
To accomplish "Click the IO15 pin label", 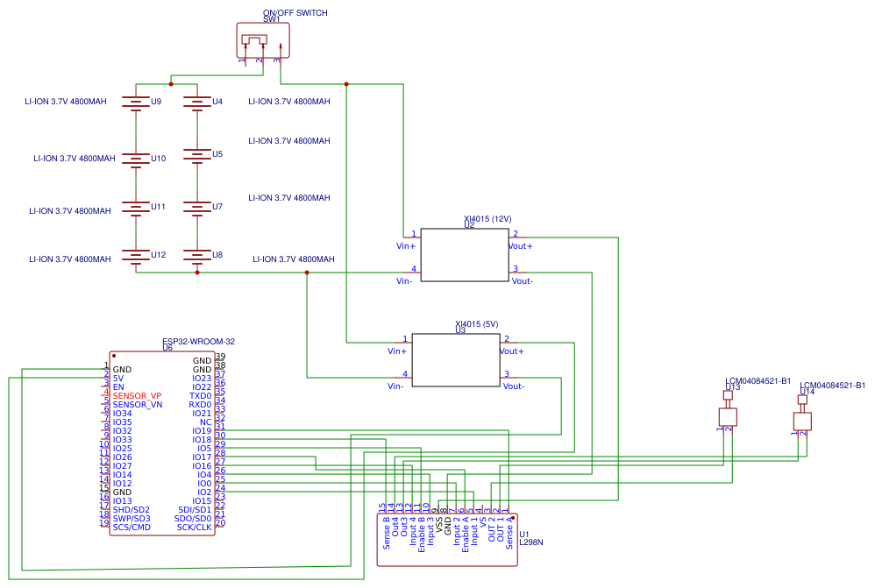I will coord(202,501).
